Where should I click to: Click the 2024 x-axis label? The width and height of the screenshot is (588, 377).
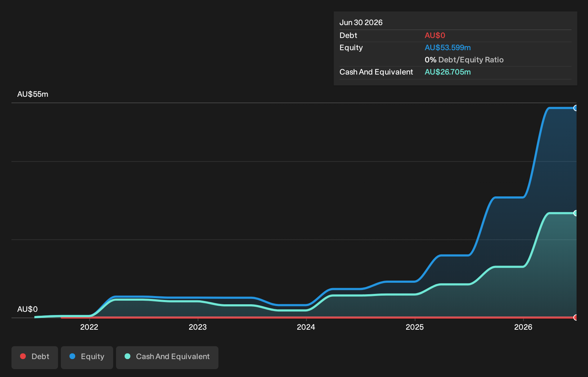point(306,327)
